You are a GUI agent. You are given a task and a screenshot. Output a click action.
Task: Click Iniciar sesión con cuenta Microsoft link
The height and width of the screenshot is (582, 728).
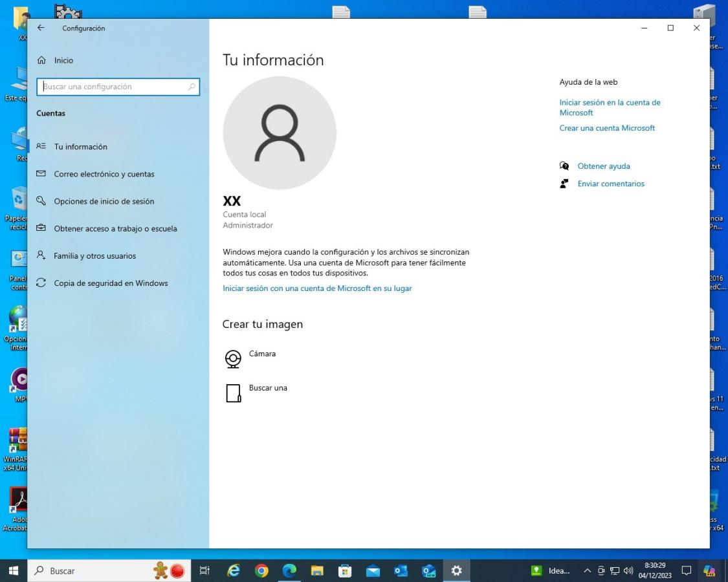tap(317, 288)
